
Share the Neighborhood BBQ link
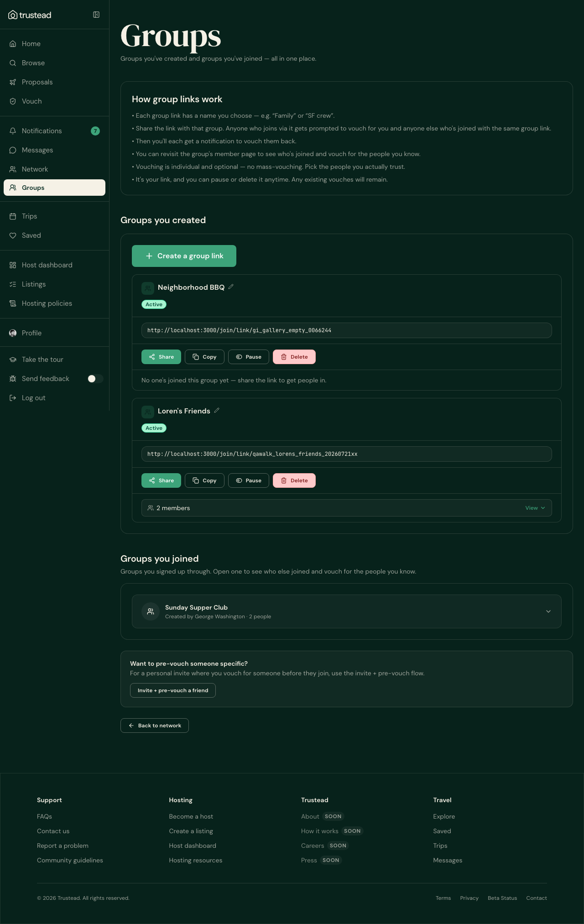click(x=161, y=357)
